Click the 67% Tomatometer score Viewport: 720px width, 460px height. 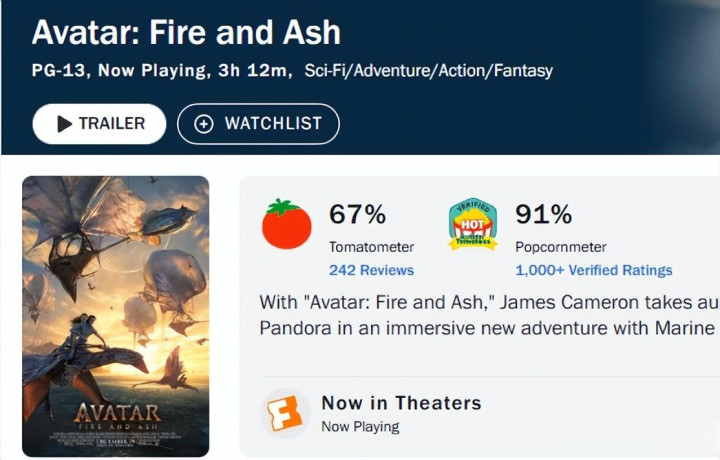point(357,214)
